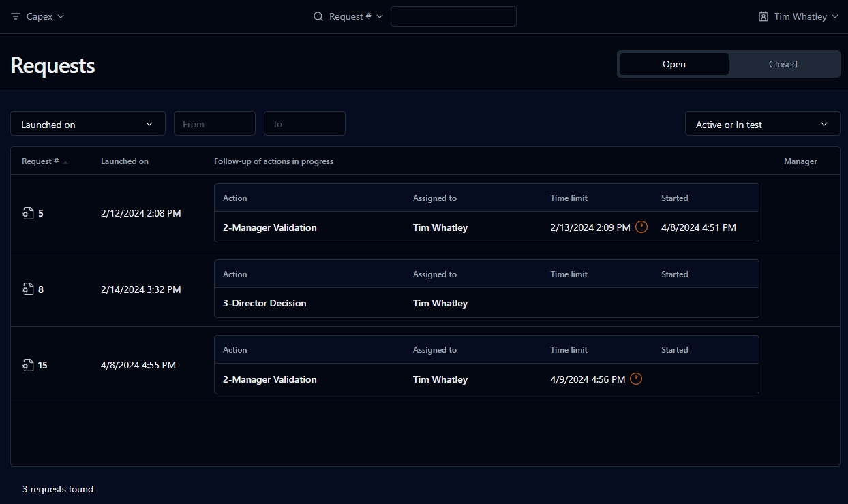Open the Launched on date filter dropdown
This screenshot has width=848, height=504.
pyautogui.click(x=88, y=124)
